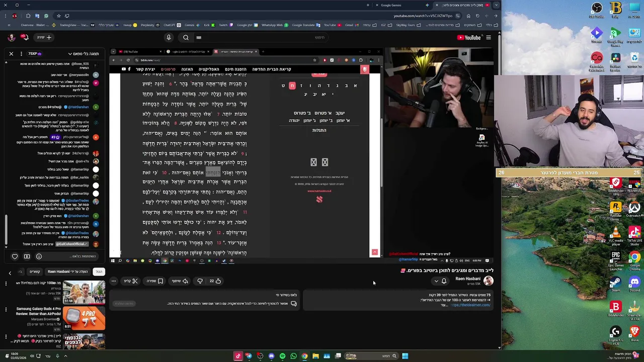Click the chat icon beside the heart in live chat footer

(27, 256)
